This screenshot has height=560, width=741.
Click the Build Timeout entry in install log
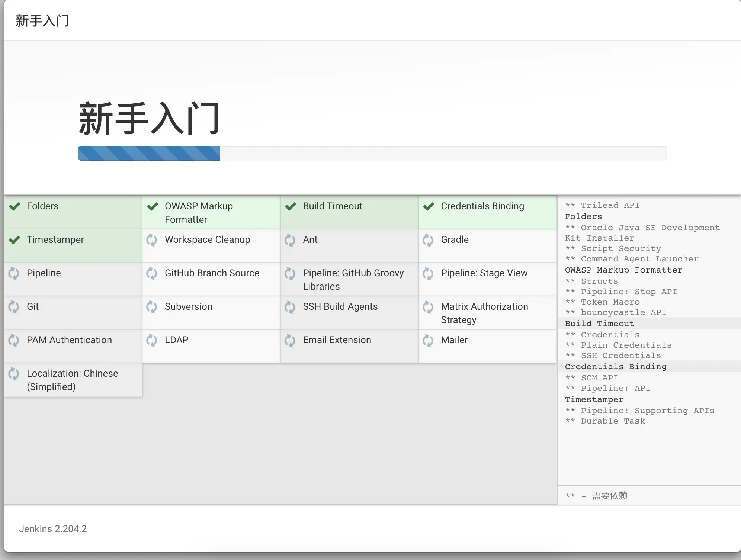pyautogui.click(x=599, y=324)
